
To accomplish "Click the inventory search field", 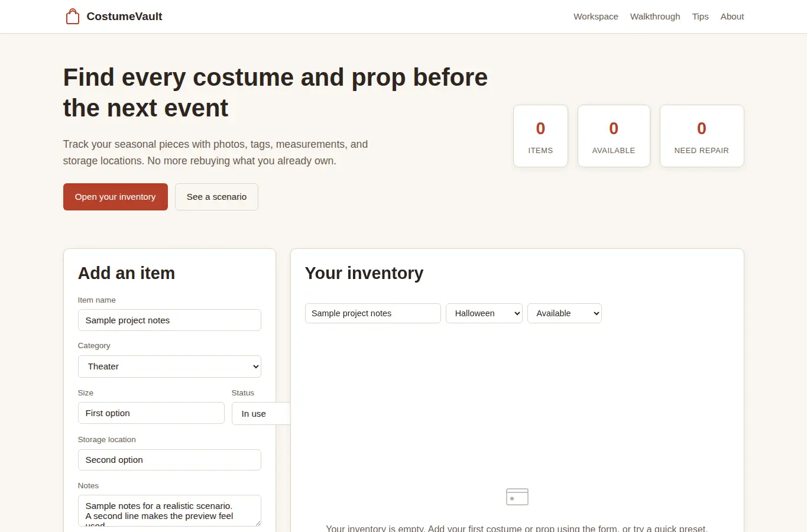I will tap(373, 313).
